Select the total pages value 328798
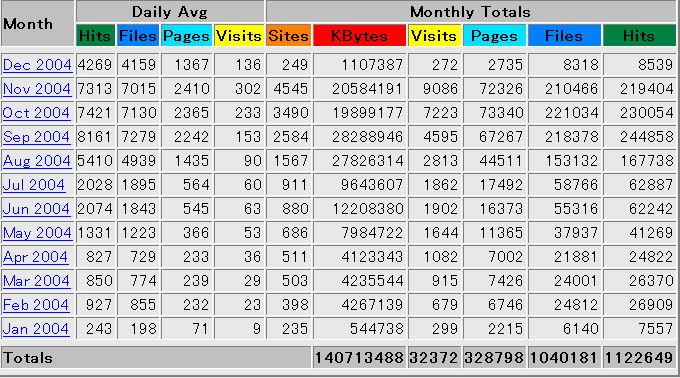 pos(494,358)
